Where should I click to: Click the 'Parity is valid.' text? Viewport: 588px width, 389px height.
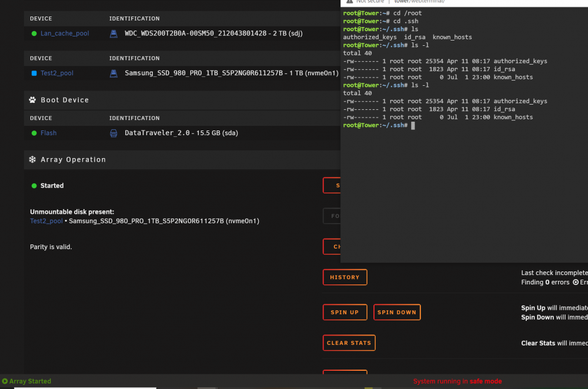pos(51,247)
